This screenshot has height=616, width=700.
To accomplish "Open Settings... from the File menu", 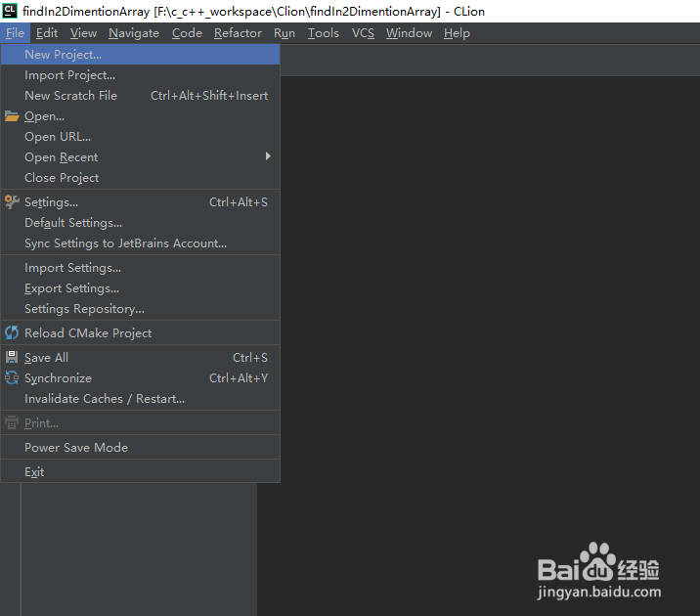I will [140, 202].
